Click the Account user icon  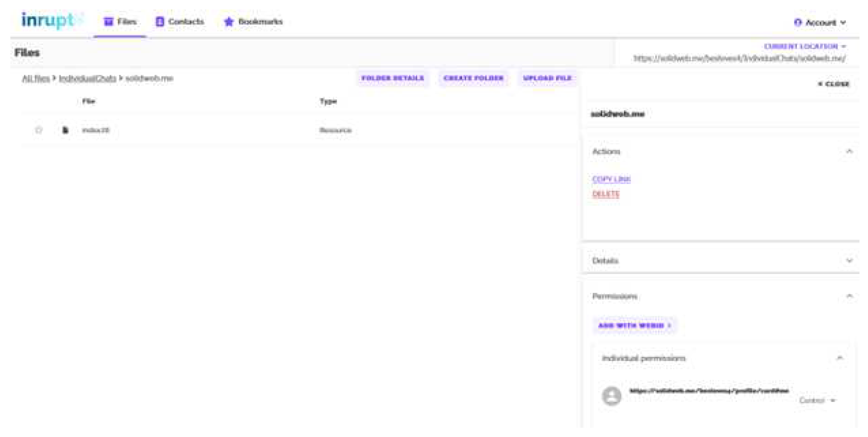click(x=798, y=23)
